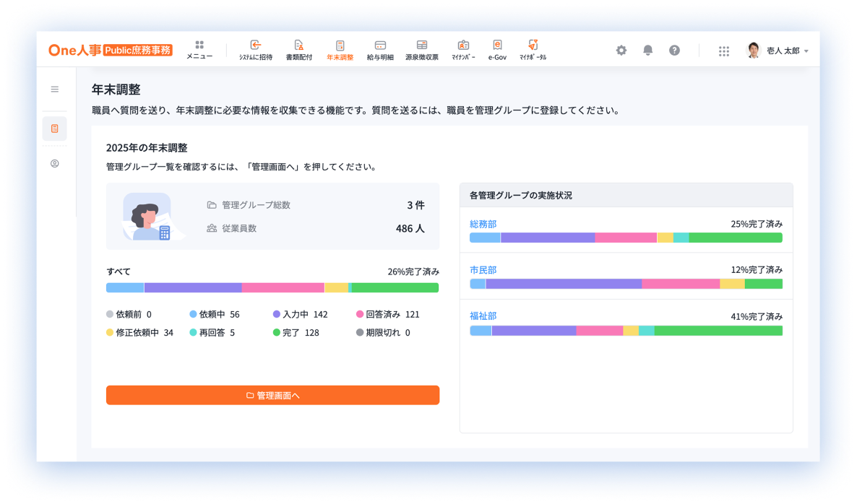Click the 3 件 group count value
Screen dimensions: 857x504
415,205
